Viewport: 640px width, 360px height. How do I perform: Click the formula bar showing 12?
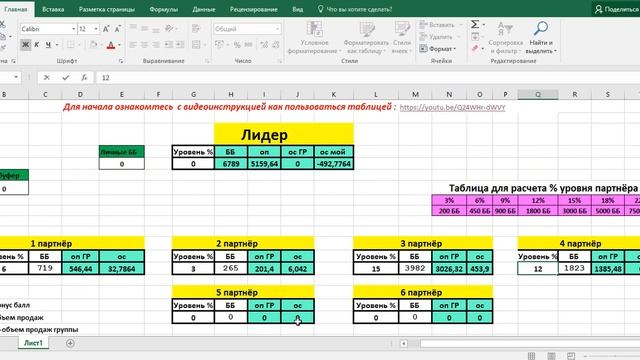click(367, 78)
